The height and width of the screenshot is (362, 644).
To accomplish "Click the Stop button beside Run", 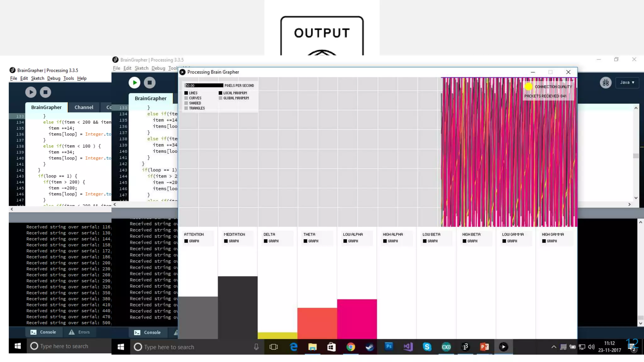I will 150,83.
